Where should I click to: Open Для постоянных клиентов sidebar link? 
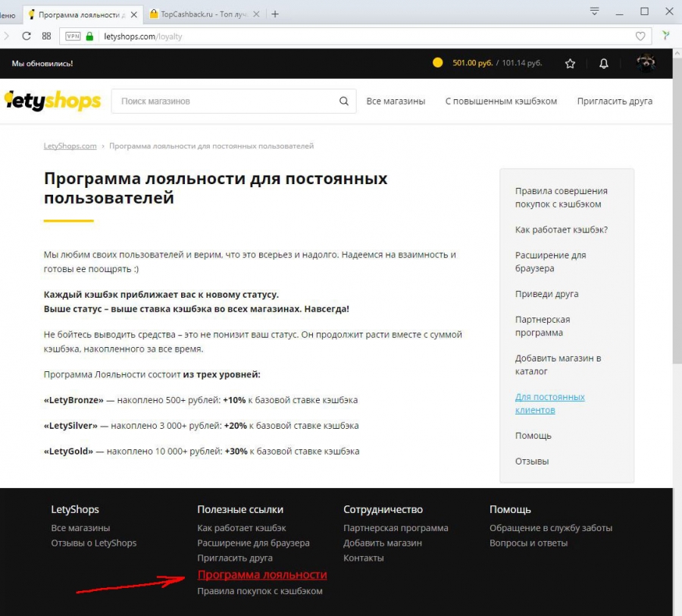click(x=550, y=403)
